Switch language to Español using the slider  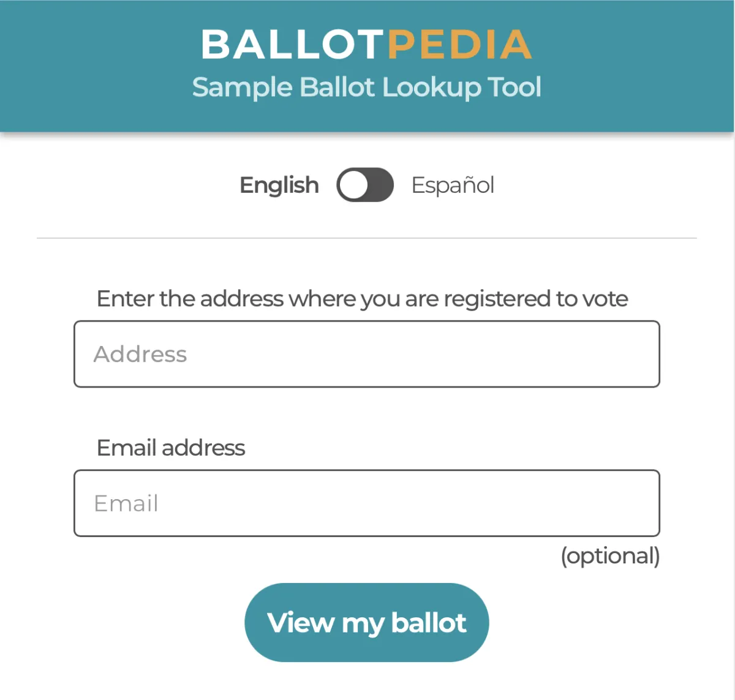365,185
